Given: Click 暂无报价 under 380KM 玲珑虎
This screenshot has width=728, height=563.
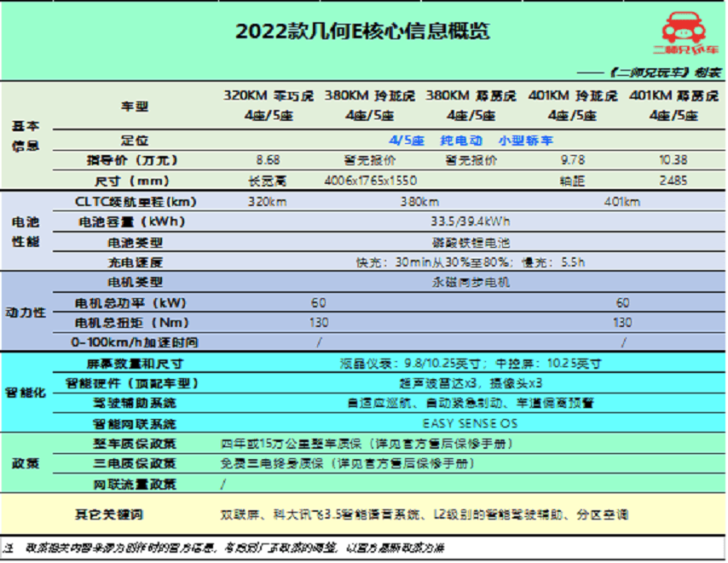Looking at the screenshot, I should coord(370,160).
